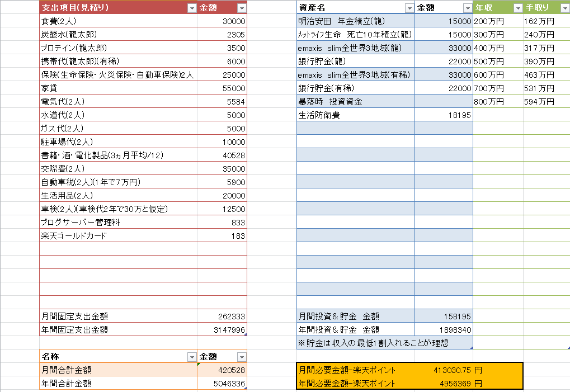Click the 200万円 annual income cell

tap(498, 21)
